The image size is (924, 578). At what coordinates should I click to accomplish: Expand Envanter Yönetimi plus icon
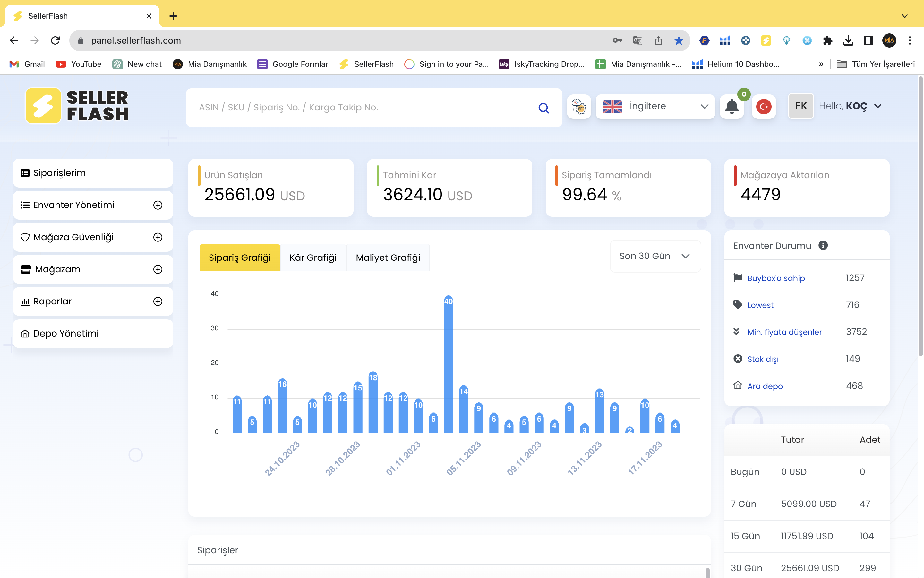158,205
